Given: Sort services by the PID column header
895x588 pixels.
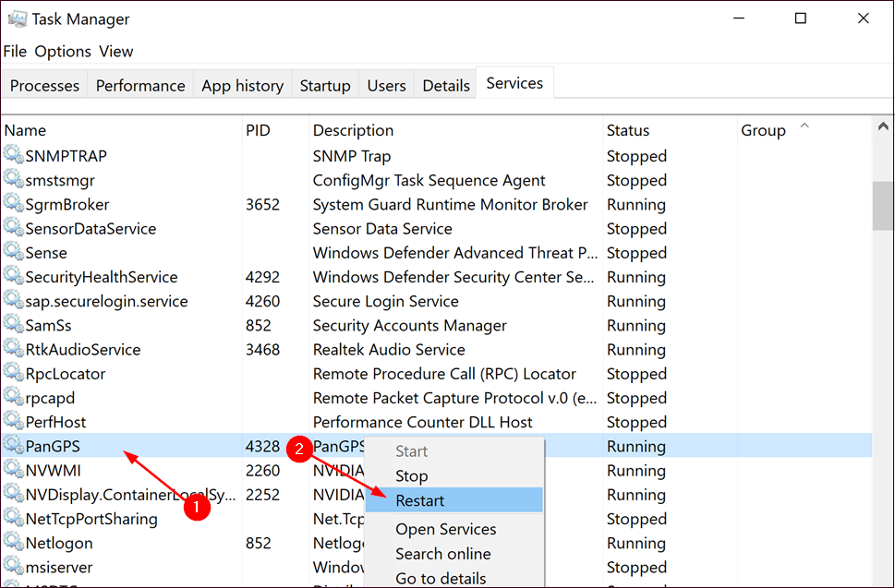Looking at the screenshot, I should point(275,130).
